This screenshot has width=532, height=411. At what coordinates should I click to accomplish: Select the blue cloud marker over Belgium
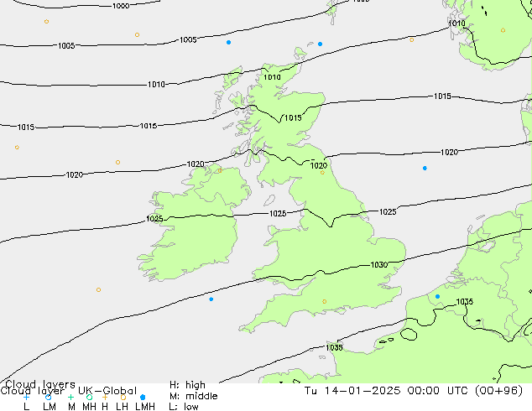point(438,296)
